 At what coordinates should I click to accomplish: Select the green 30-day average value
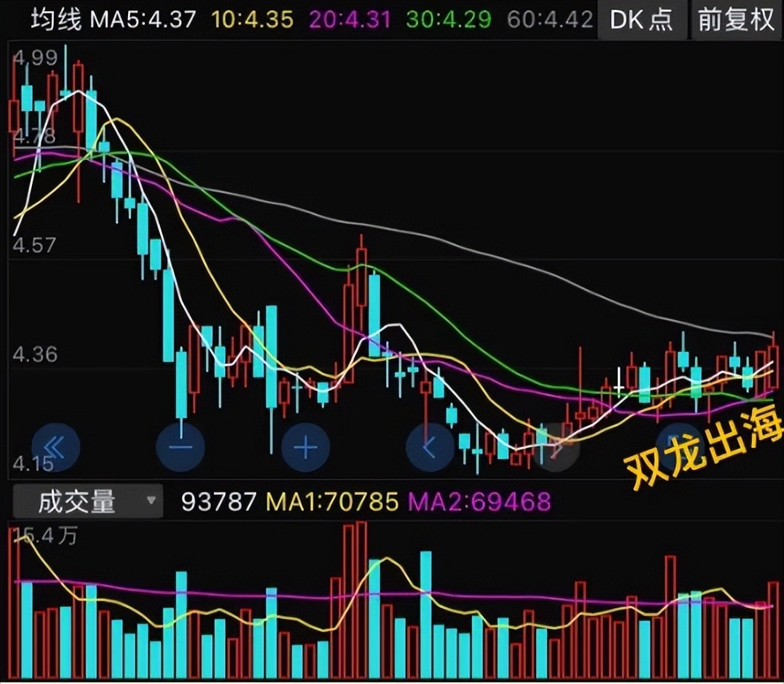(x=449, y=20)
